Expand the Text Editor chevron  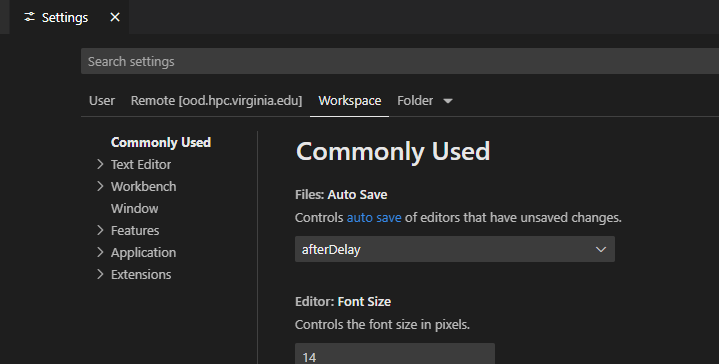(x=100, y=164)
